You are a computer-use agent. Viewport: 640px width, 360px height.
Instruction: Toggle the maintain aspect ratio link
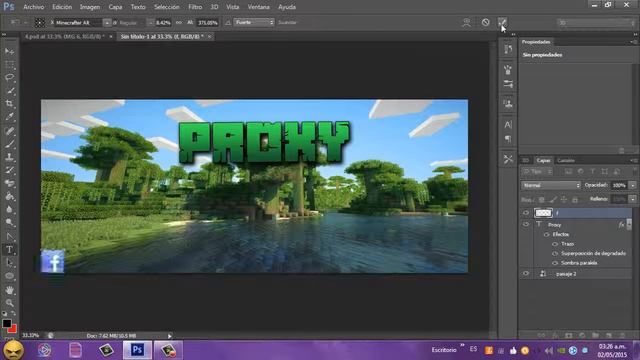point(179,22)
